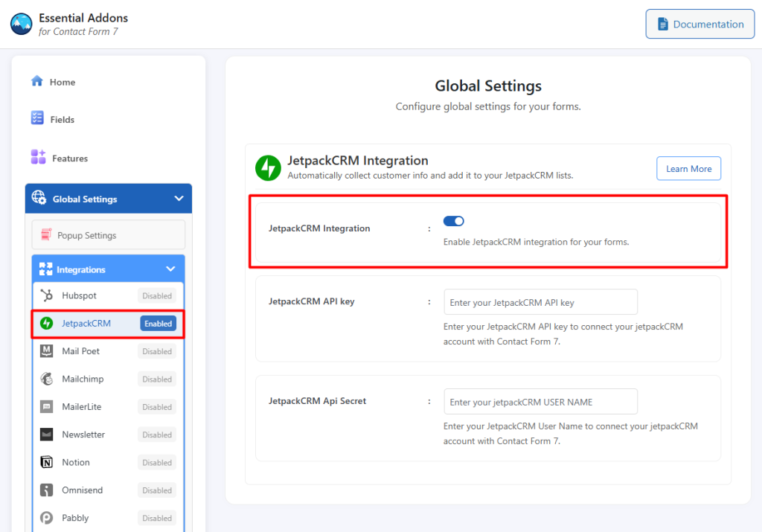Click the 'JetpackCRM API key' field label
762x532 pixels.
click(312, 301)
